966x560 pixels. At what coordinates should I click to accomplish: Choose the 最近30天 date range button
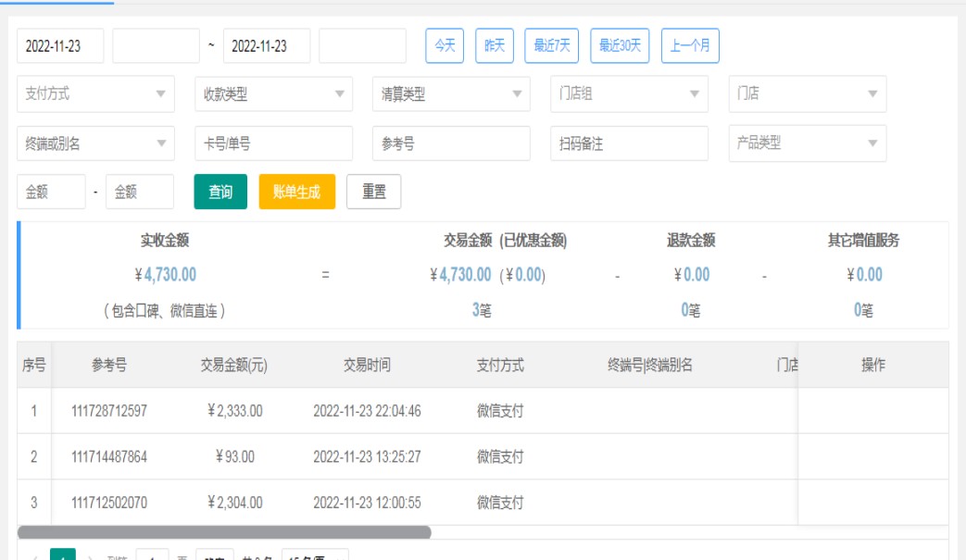coord(621,45)
